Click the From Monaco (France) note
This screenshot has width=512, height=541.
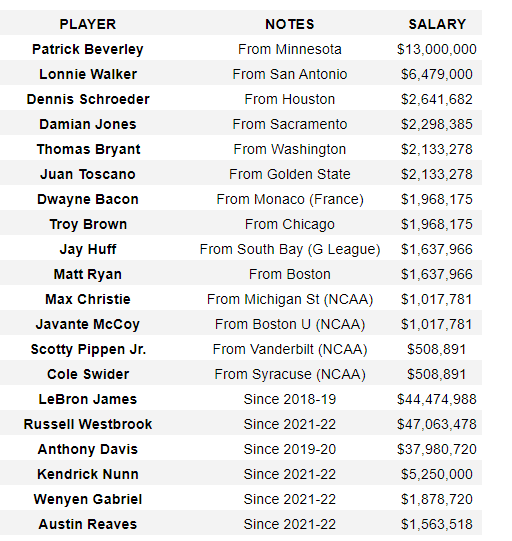[x=290, y=199]
